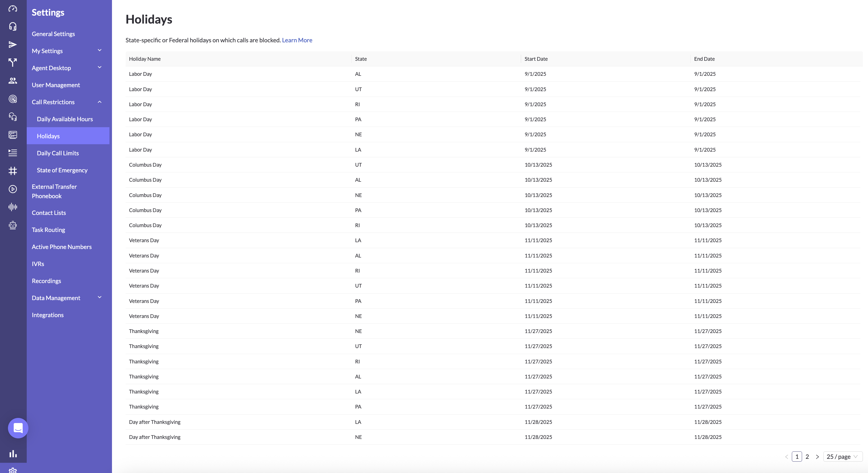The width and height of the screenshot is (868, 473).
Task: Open the dashboard gauge icon
Action: coord(13,9)
